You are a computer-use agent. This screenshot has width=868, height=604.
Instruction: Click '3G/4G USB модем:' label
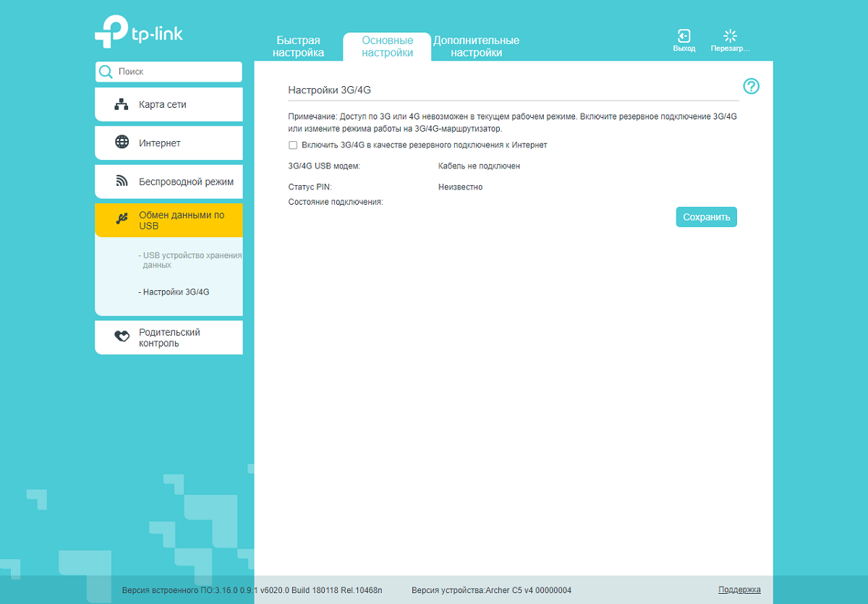coord(324,166)
